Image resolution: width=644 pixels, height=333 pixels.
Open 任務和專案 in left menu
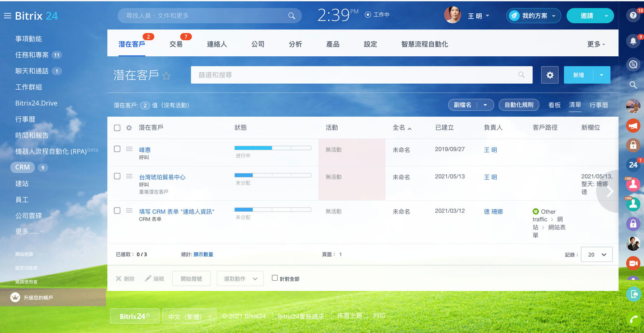pos(32,55)
